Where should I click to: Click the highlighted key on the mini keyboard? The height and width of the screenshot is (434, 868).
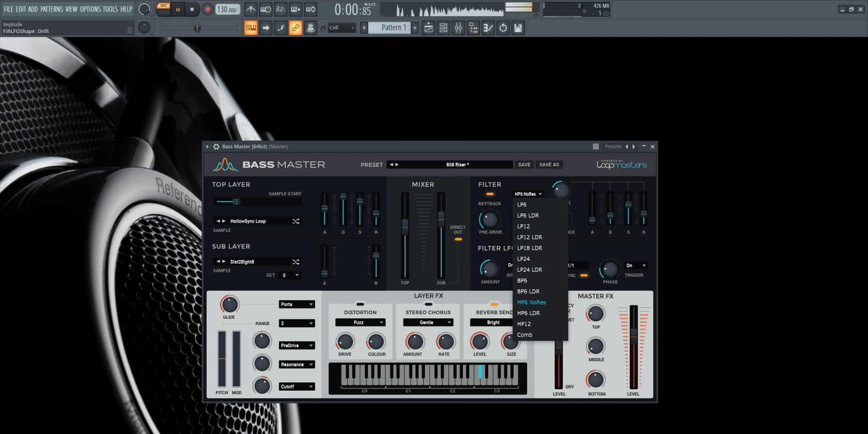pyautogui.click(x=481, y=372)
